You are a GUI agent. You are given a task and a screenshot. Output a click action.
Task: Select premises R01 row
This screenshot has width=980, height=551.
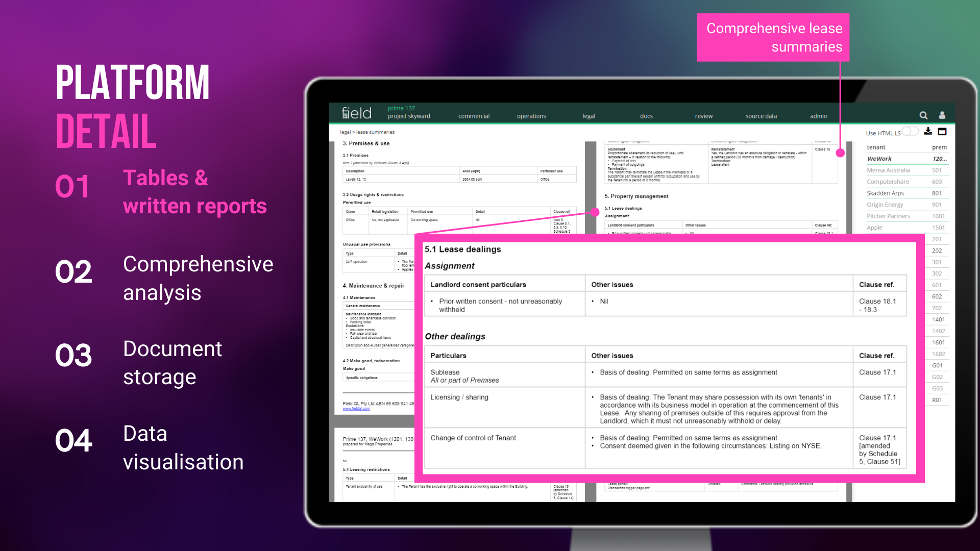(937, 400)
